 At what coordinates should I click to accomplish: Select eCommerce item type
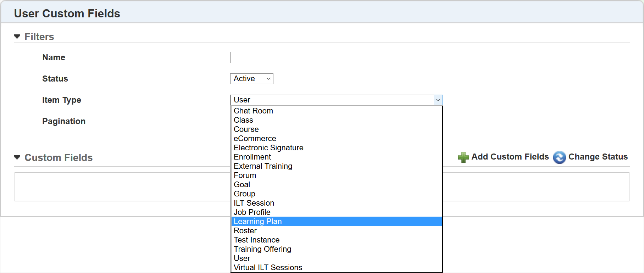click(x=255, y=139)
